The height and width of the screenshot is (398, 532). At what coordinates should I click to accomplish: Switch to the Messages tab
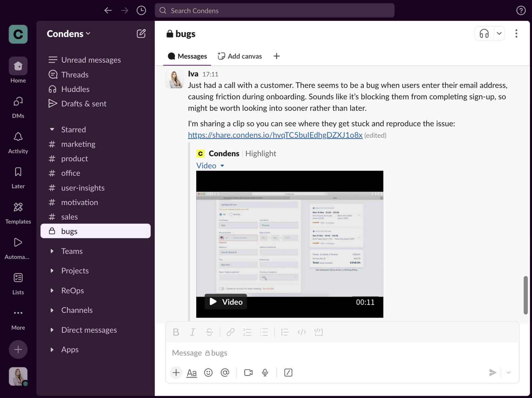click(x=187, y=56)
